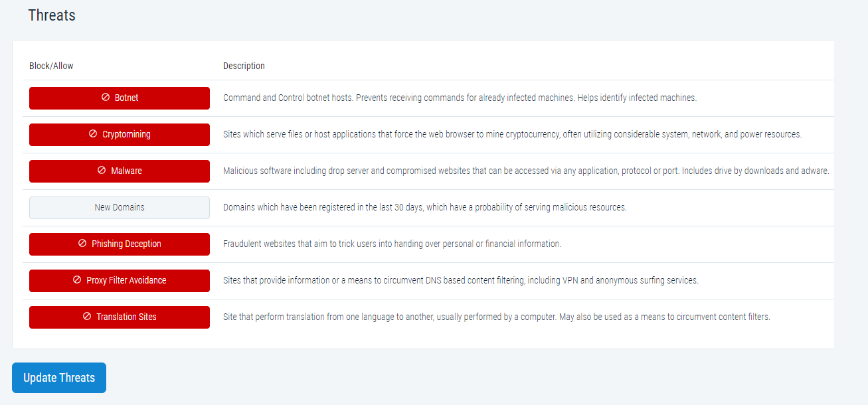Viewport: 868px width, 405px height.
Task: Select the Botnet description text
Action: click(460, 98)
